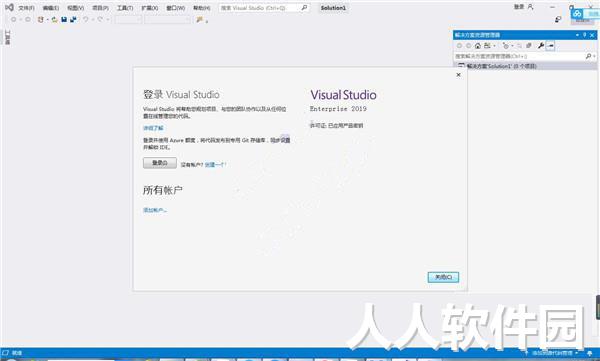The width and height of the screenshot is (600, 361).
Task: Open the 工具(T) menu
Action: (x=125, y=8)
